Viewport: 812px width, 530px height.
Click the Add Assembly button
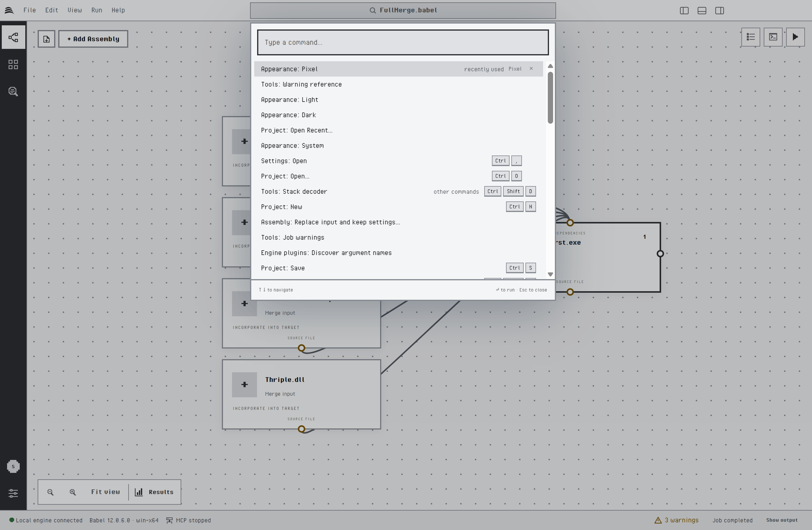click(93, 39)
